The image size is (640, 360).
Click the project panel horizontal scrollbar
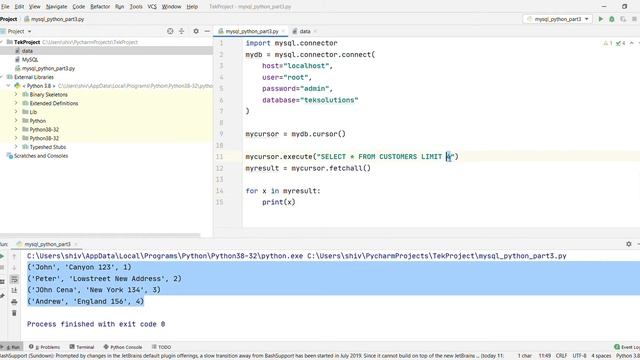pos(100,235)
